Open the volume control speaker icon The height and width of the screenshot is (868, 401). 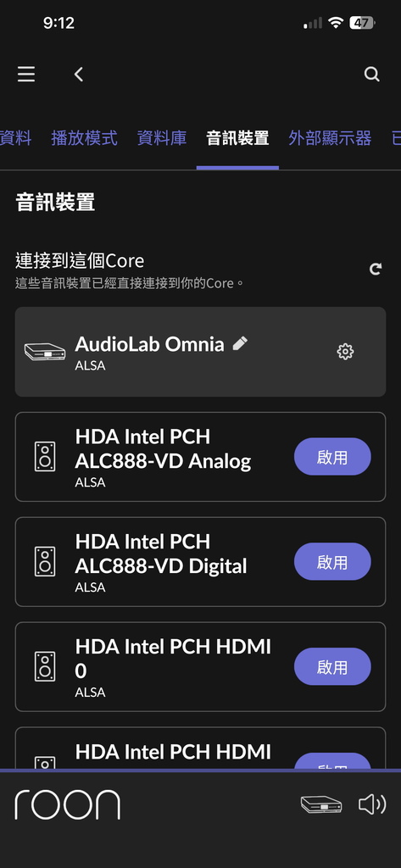click(372, 804)
